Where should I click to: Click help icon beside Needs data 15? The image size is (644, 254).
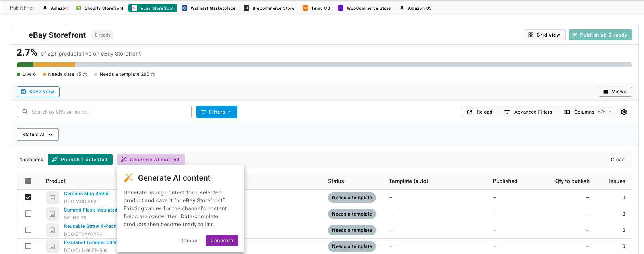point(85,75)
